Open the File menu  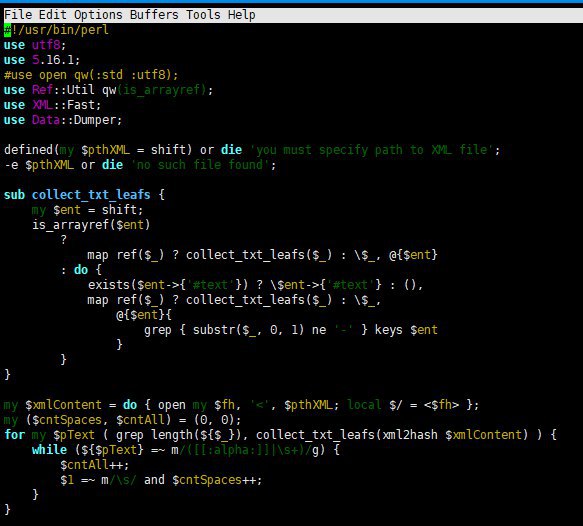pyautogui.click(x=18, y=15)
